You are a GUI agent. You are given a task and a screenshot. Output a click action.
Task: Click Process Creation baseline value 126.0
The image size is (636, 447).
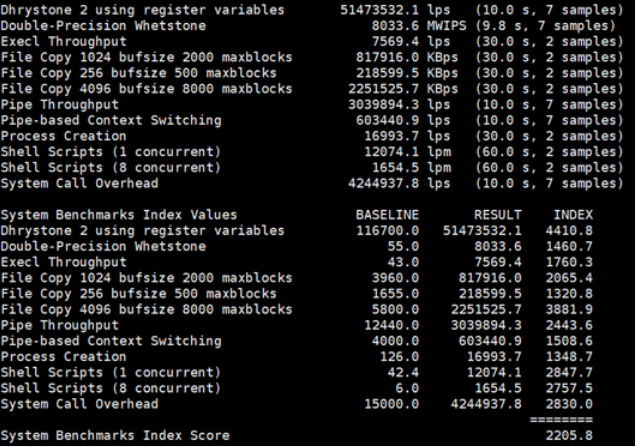[x=399, y=356]
